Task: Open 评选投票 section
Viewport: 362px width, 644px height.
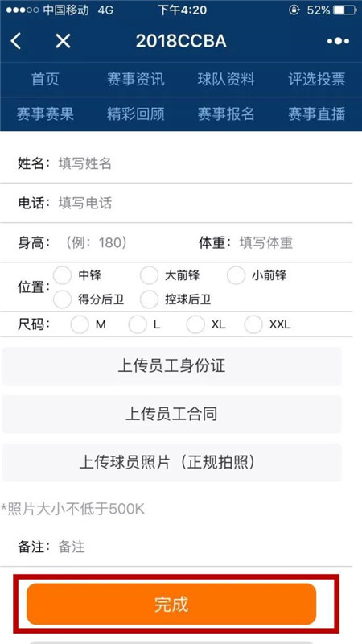Action: (317, 79)
